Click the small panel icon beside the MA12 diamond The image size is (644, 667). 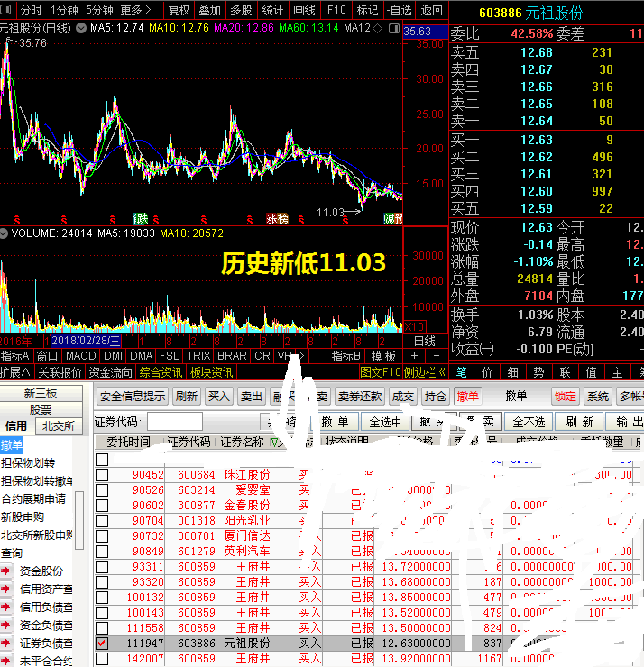coord(394,29)
